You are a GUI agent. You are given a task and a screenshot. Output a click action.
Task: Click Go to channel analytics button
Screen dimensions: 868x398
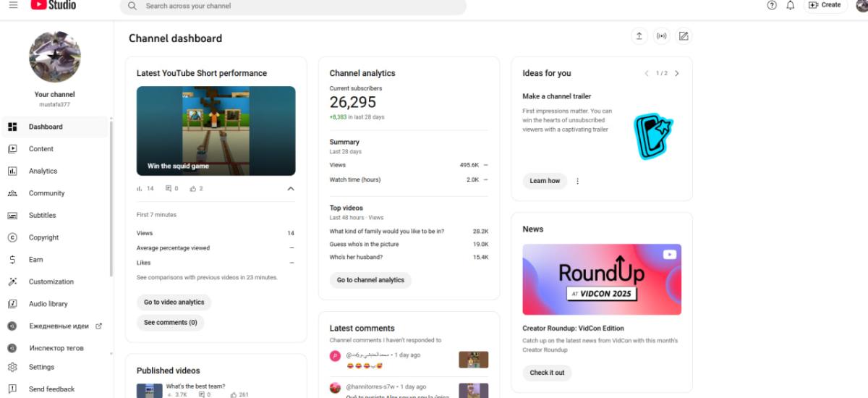click(370, 280)
